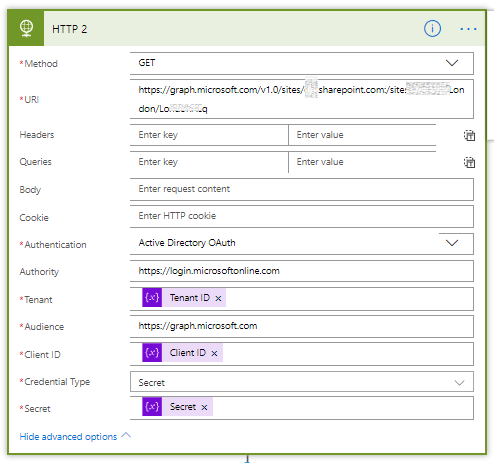The height and width of the screenshot is (463, 494).
Task: Click the Client ID variable token icon
Action: point(152,352)
